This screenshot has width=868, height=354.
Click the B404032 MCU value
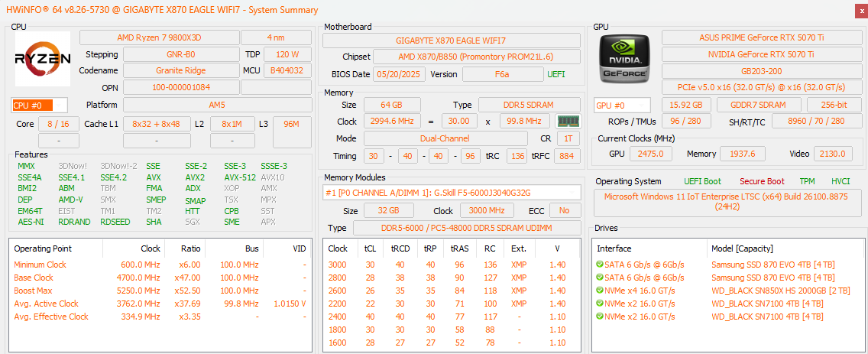(x=287, y=70)
